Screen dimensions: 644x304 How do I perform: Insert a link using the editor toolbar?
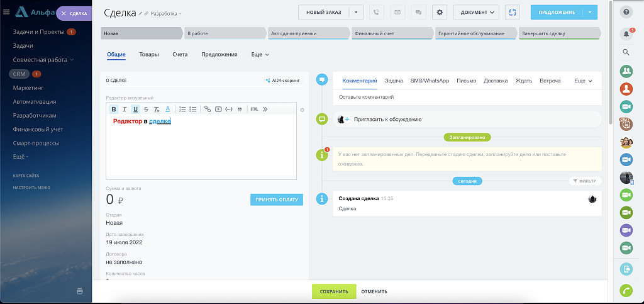(x=208, y=109)
